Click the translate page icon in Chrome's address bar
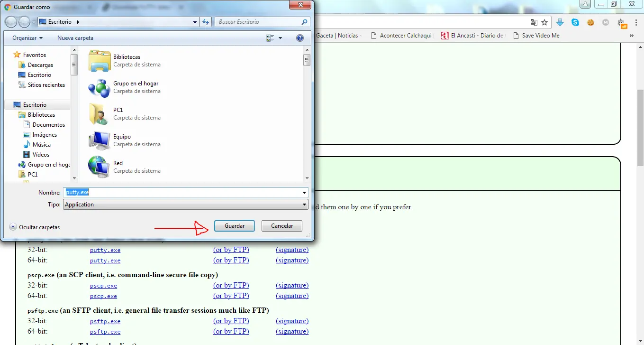 pyautogui.click(x=534, y=22)
